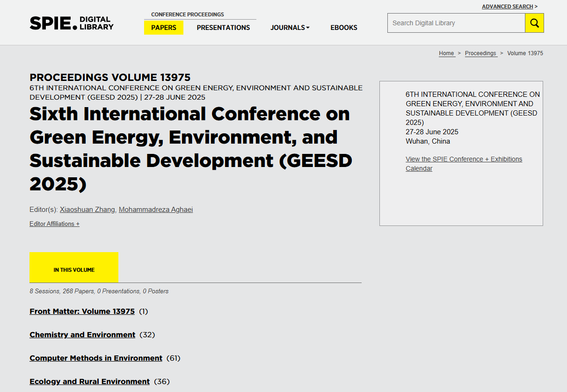Open Front Matter: Volume 13975 session
The height and width of the screenshot is (392, 567).
pyautogui.click(x=82, y=311)
